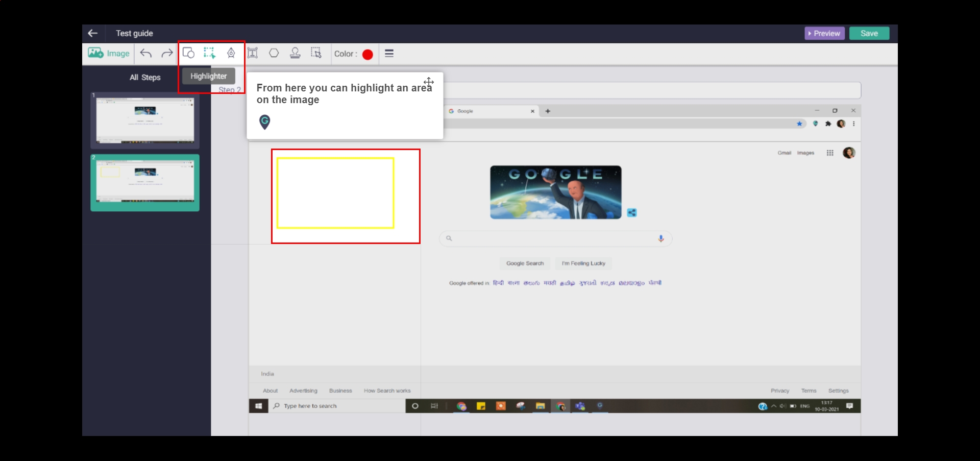This screenshot has width=980, height=461.
Task: Select the Google browser tab
Action: (x=491, y=111)
